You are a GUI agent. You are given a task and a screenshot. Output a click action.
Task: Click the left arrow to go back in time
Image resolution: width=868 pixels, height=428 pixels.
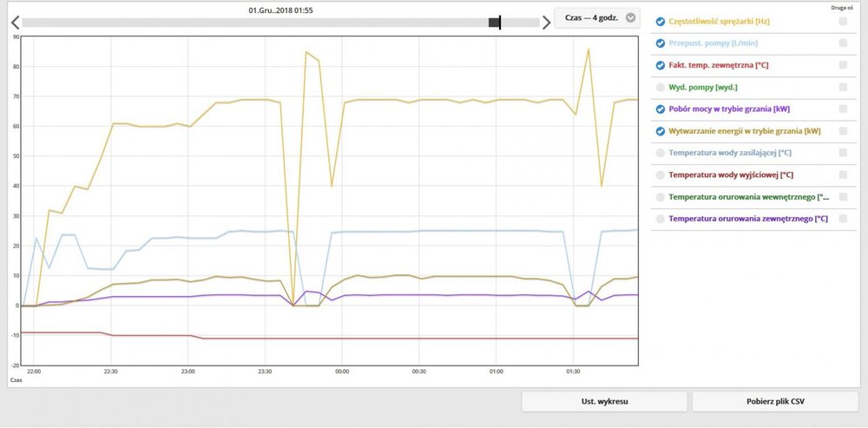[x=15, y=23]
